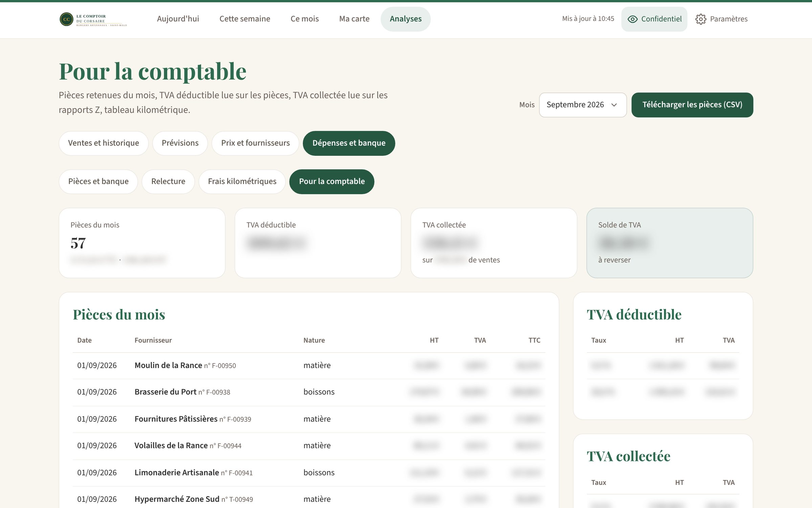The width and height of the screenshot is (812, 508).
Task: Click the Le Comptoir du Corsaire logo
Action: click(x=93, y=19)
